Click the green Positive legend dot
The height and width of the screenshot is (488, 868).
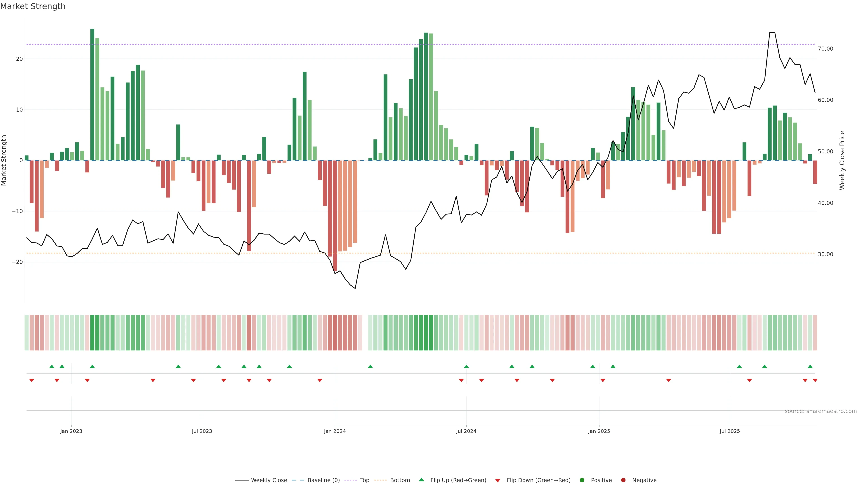click(582, 480)
